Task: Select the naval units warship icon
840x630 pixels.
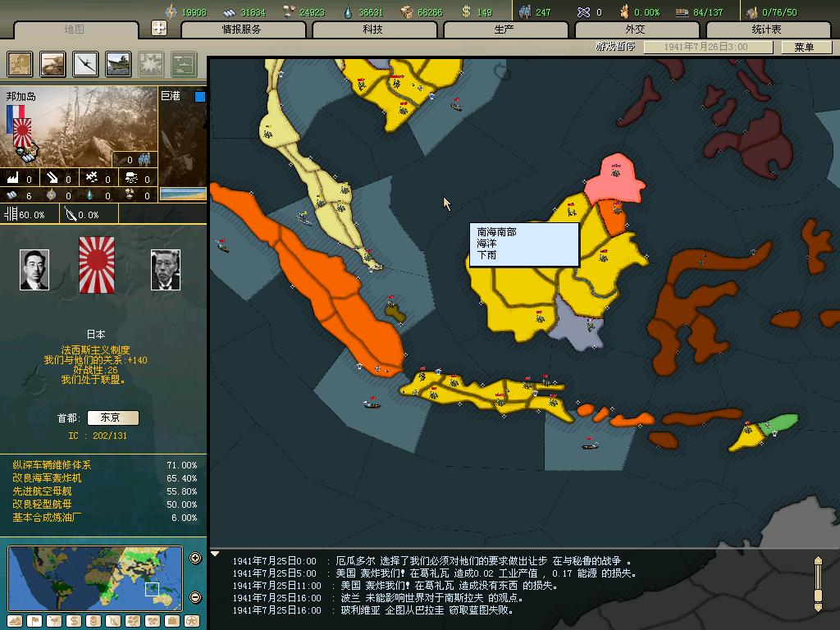Action: pos(118,64)
